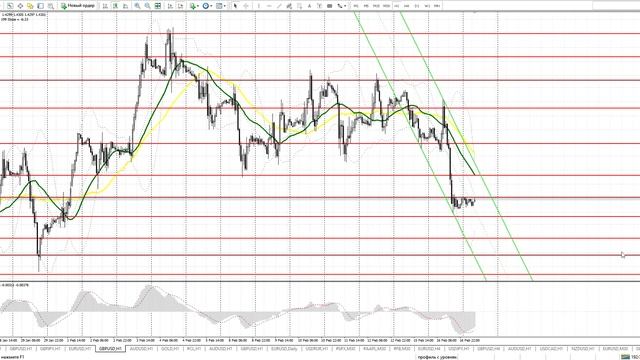Switch timeframe to D1
The width and height of the screenshot is (640, 360).
click(x=417, y=6)
